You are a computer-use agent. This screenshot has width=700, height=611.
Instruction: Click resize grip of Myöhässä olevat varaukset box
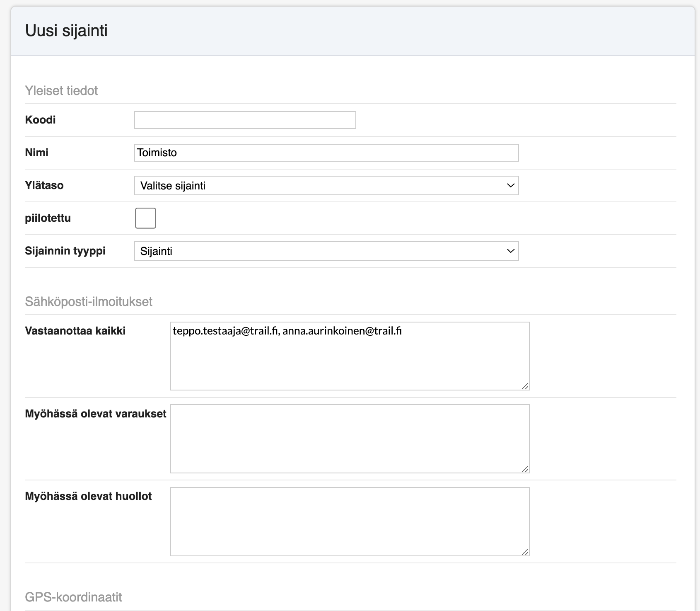(525, 469)
